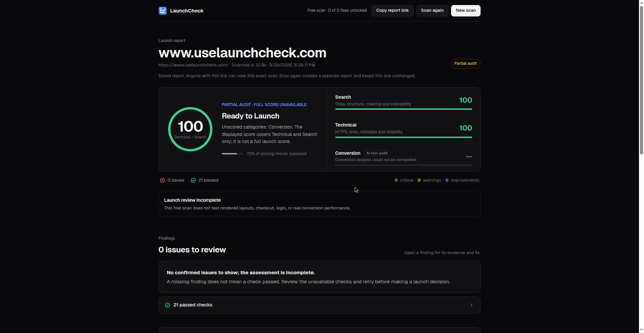Click the LaunchCheck brand name
Screen dimensions: 644x333
(x=187, y=11)
